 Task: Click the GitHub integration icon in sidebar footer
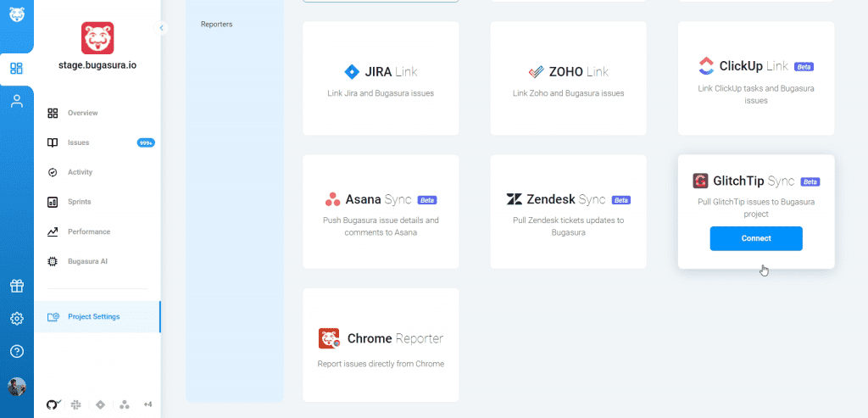[x=53, y=404]
